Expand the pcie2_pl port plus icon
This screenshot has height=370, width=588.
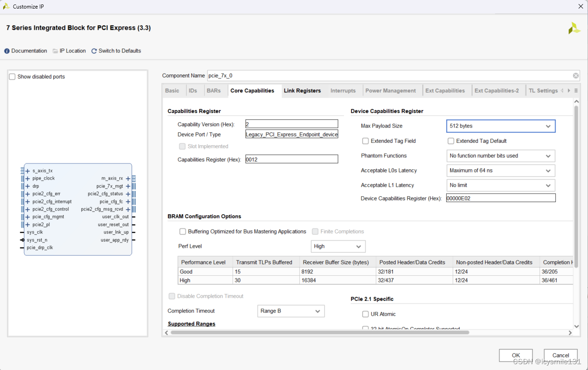click(x=28, y=225)
